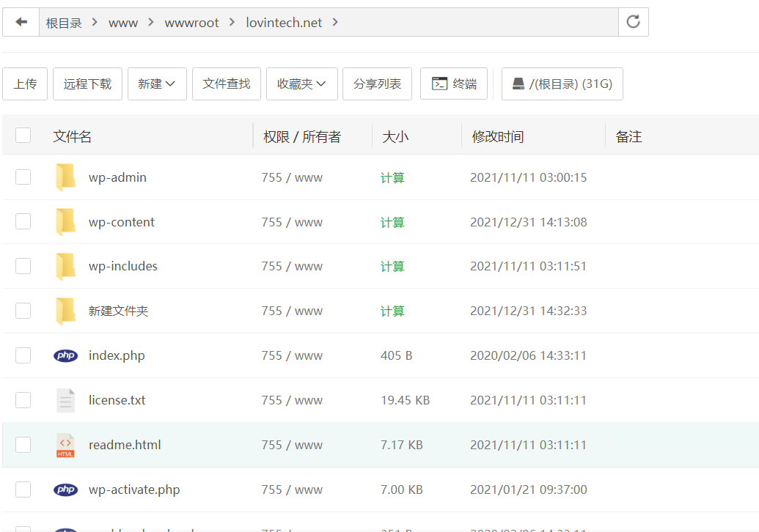Navigate to lovintech.net in the breadcrumb
759x532 pixels.
point(284,23)
